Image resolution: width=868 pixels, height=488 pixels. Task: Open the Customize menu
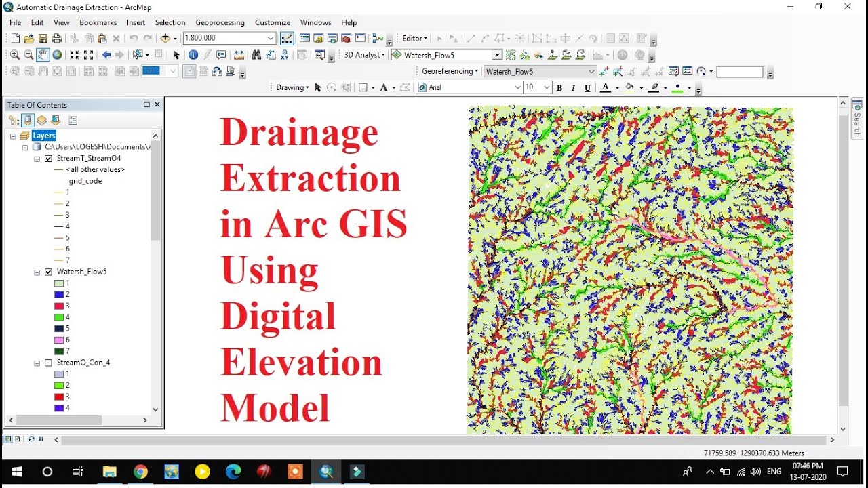pos(273,22)
